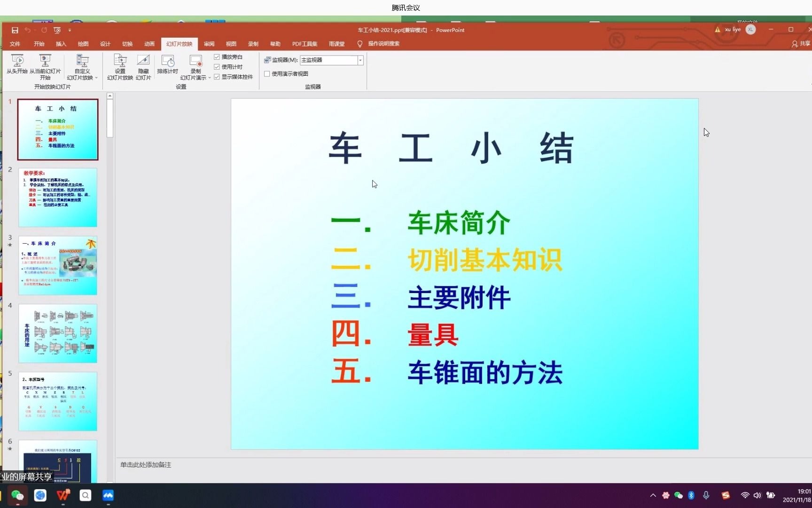
Task: Select slide 4 thumbnail 车床的用途
Action: [x=58, y=333]
